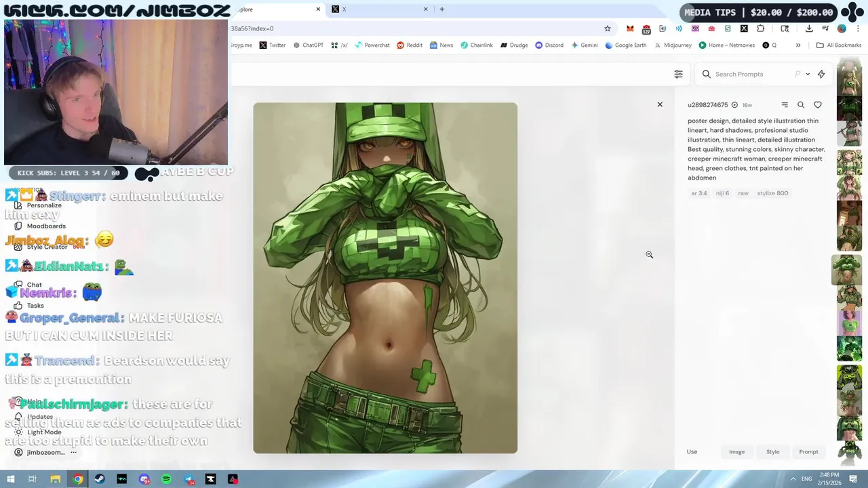Image resolution: width=868 pixels, height=488 pixels.
Task: Open the u2898274675 user profile link
Action: coord(707,105)
